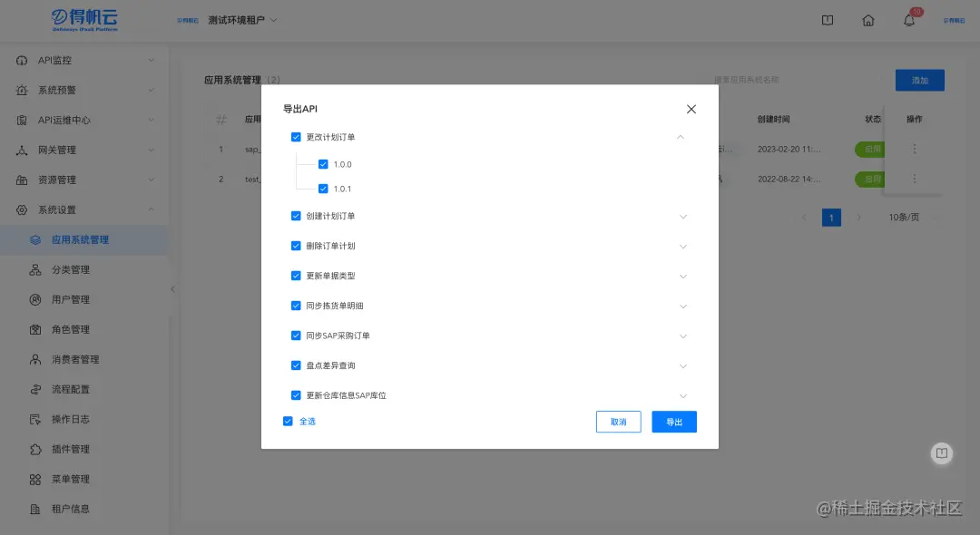Click the API运维中心 sidebar icon
The height and width of the screenshot is (535, 980).
22,121
